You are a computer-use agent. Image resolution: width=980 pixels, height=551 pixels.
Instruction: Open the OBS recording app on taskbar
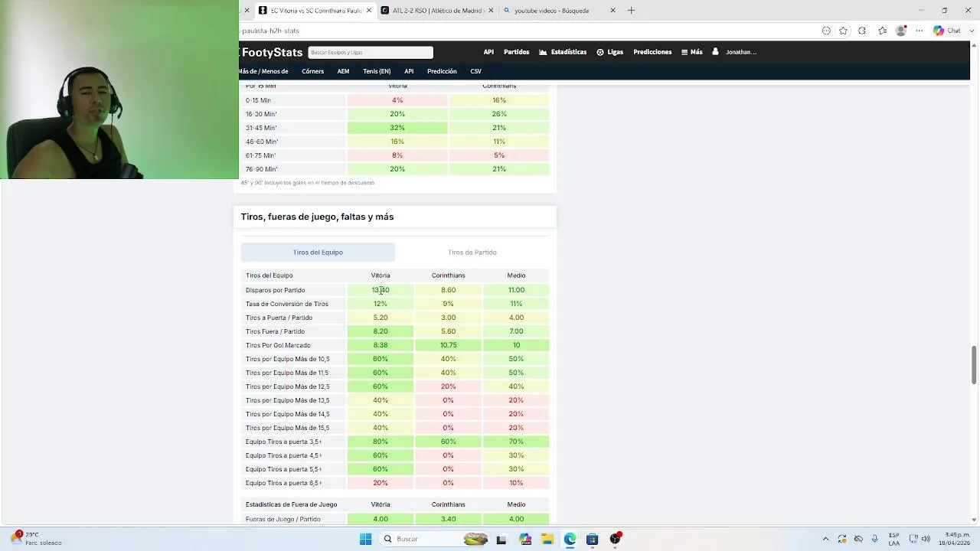[616, 539]
